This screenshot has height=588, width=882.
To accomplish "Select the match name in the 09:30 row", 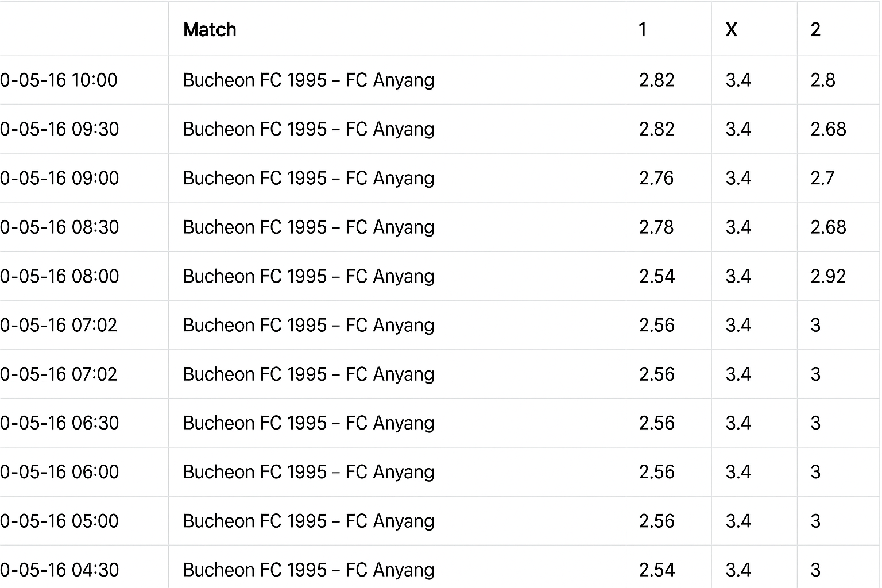I will click(308, 129).
